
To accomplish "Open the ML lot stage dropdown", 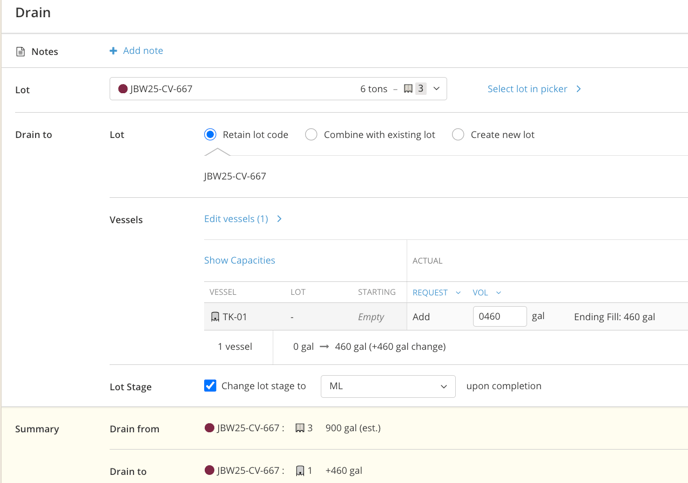I will 388,386.
